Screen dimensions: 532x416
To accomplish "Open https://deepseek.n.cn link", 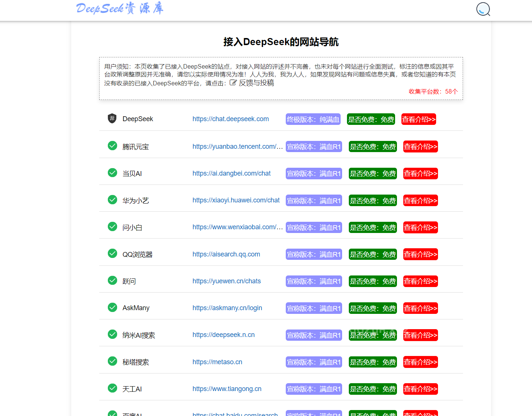I will [x=223, y=335].
